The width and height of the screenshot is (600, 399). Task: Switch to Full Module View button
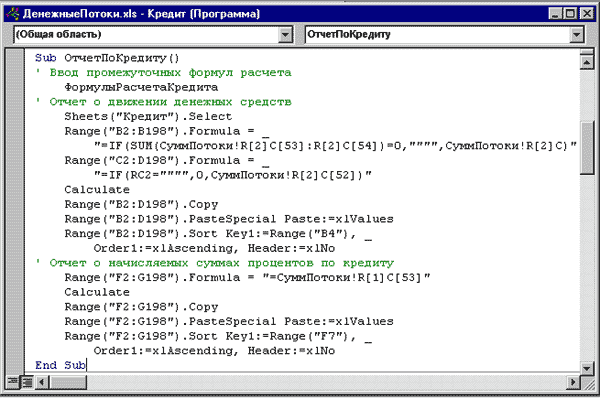click(x=27, y=382)
